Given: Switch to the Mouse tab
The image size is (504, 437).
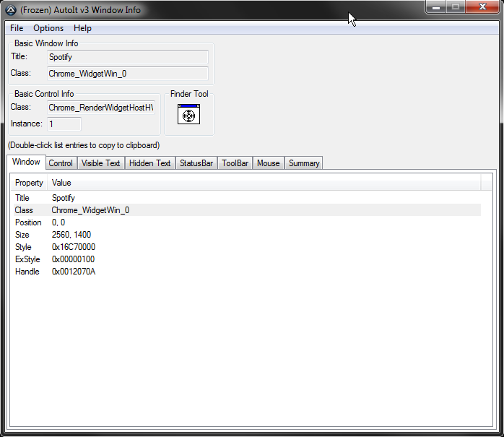Looking at the screenshot, I should (x=269, y=163).
